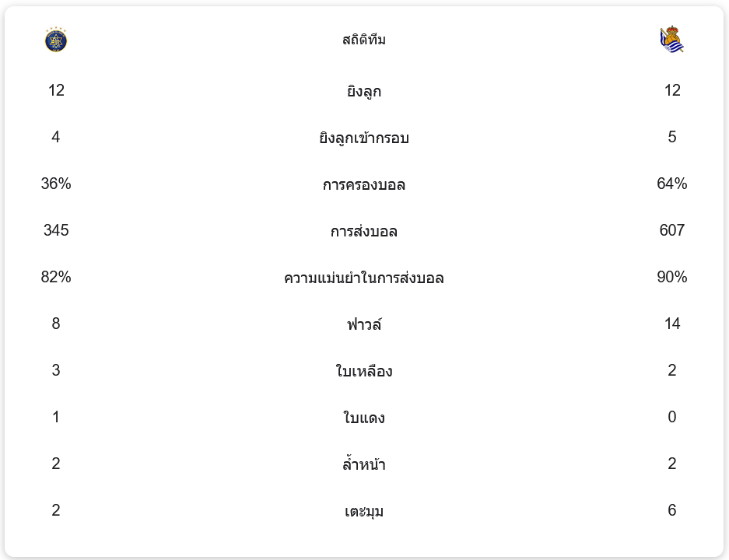729x560 pixels.
Task: Select the 14 fouls value
Action: coord(672,324)
